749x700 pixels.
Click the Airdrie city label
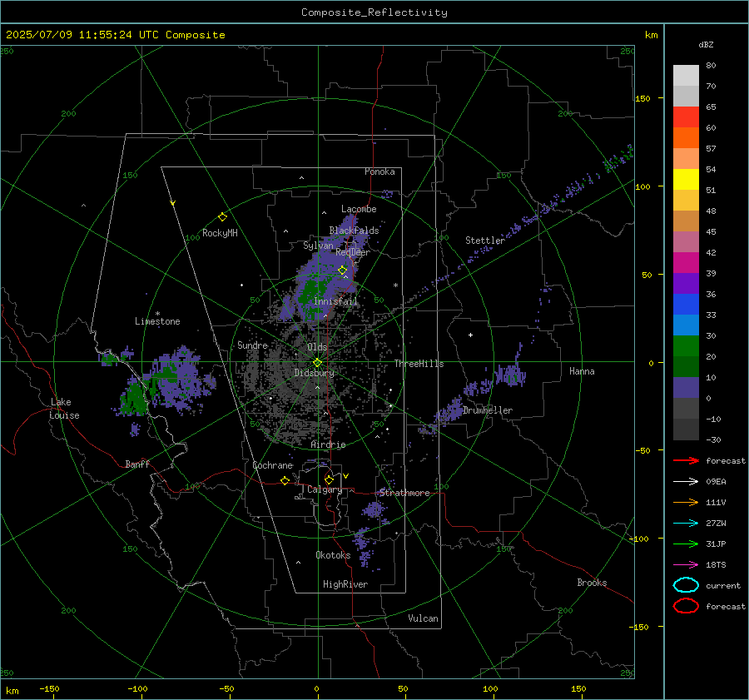click(328, 444)
